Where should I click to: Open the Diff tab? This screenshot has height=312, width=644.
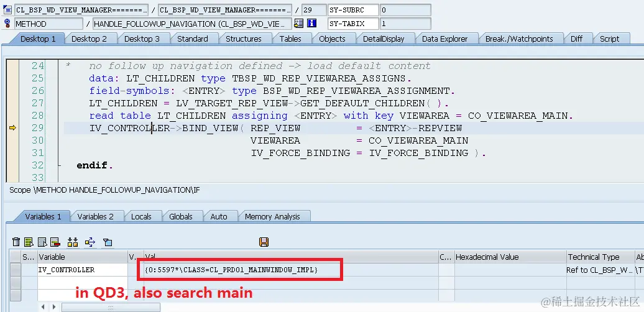[x=576, y=39]
